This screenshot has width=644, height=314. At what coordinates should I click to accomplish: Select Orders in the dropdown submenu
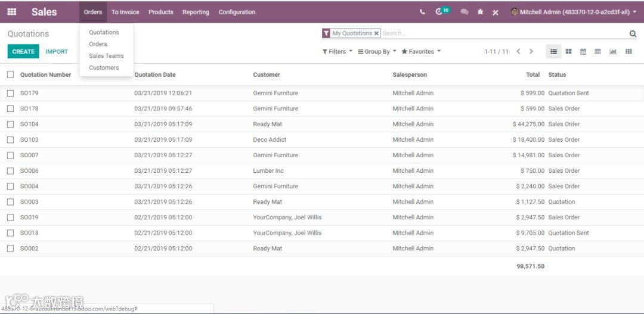click(98, 44)
